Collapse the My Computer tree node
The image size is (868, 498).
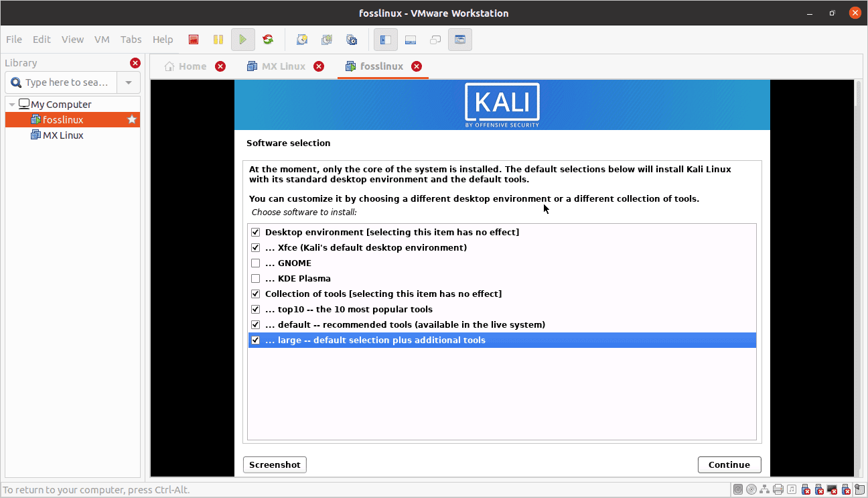tap(12, 105)
